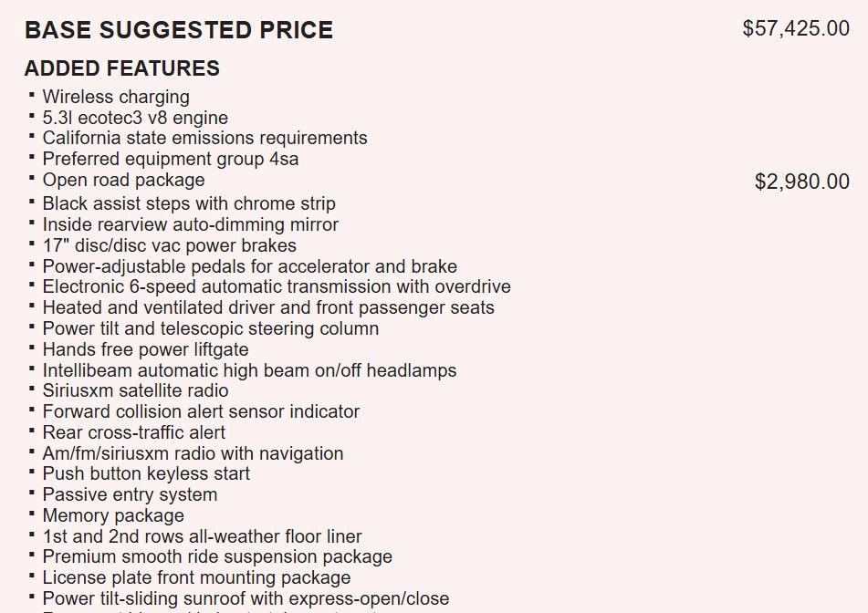The height and width of the screenshot is (613, 868).
Task: Select the Wireless charging feature line
Action: click(116, 97)
